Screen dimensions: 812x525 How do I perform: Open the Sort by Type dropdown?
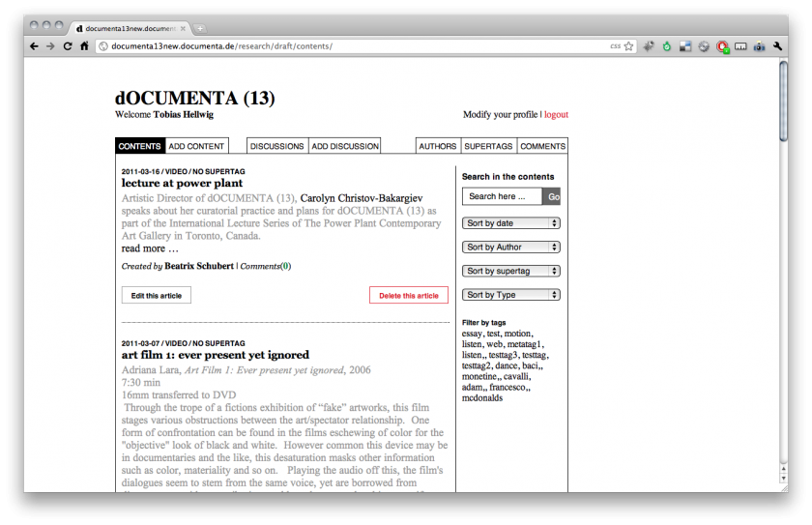(511, 295)
